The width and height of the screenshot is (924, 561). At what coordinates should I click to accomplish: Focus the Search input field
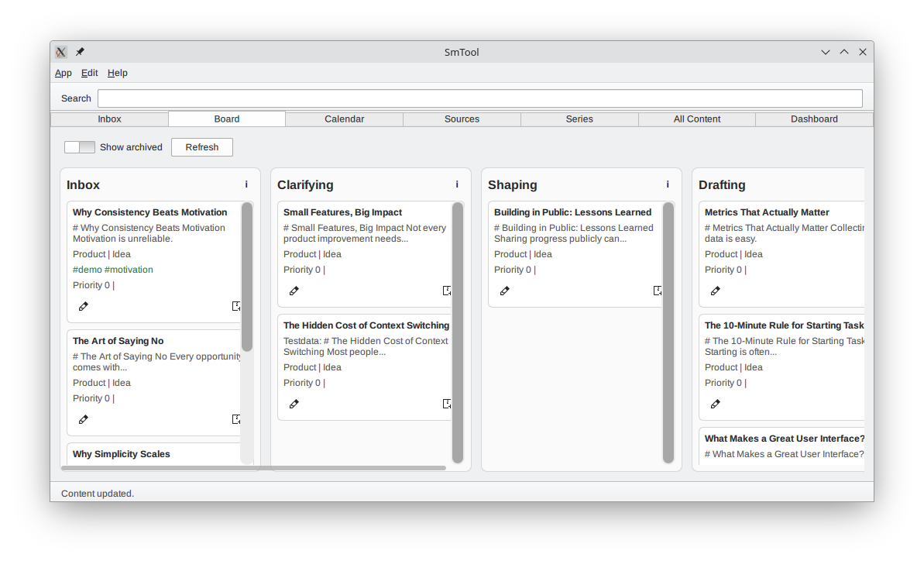[x=480, y=98]
